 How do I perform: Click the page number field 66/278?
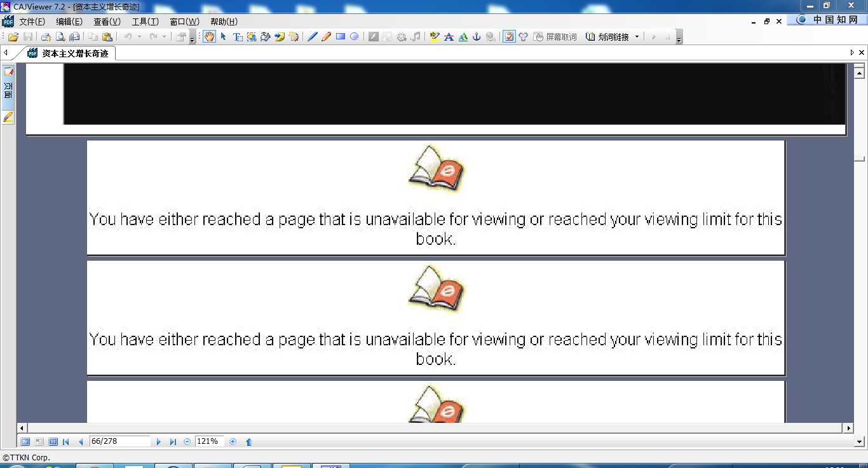[120, 441]
